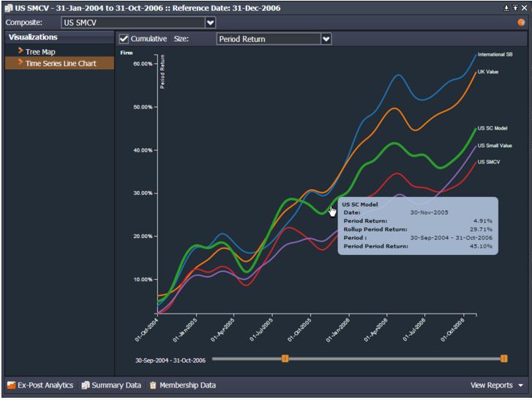Uncheck the Cumulative checkbox
Viewport: 532px width, 400px height.
pos(124,39)
